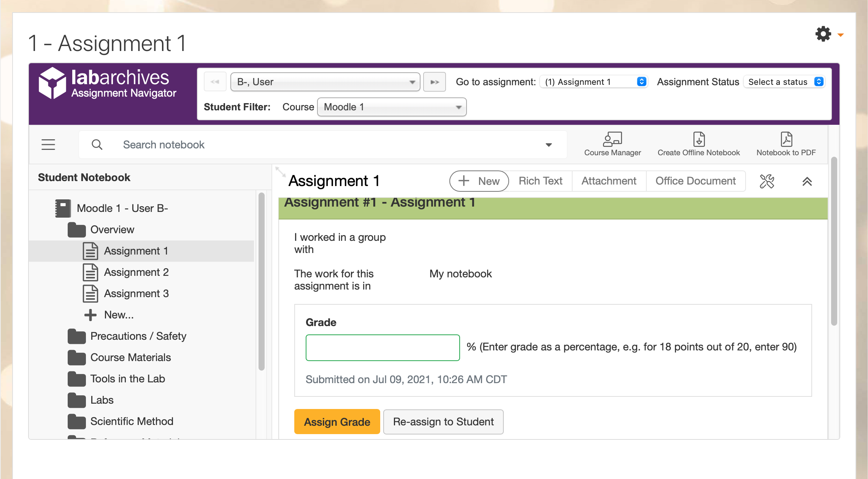868x479 pixels.
Task: Open Assignment 2 in the tree
Action: tap(136, 272)
